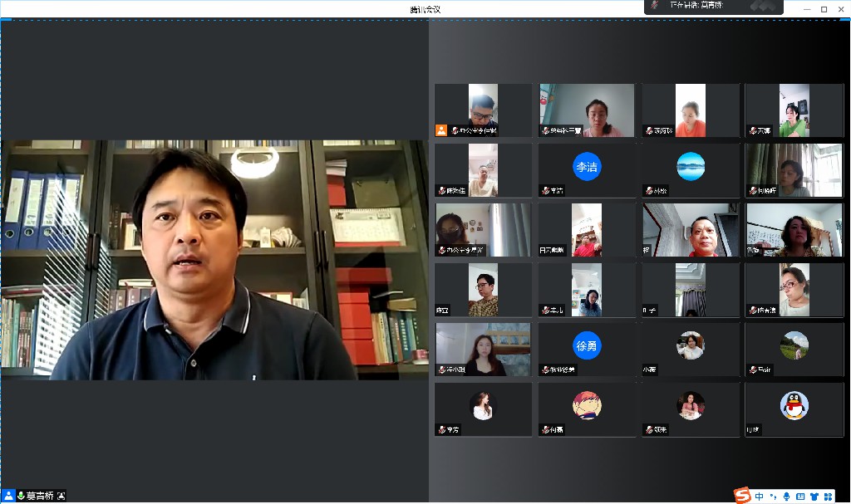Viewport: 851px width, 504px height.
Task: Click the small icon right of 莫吉桥 name
Action: click(x=61, y=496)
